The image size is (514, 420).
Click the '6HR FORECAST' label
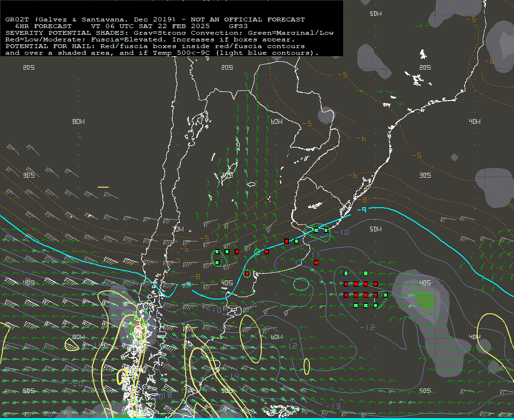pyautogui.click(x=43, y=26)
